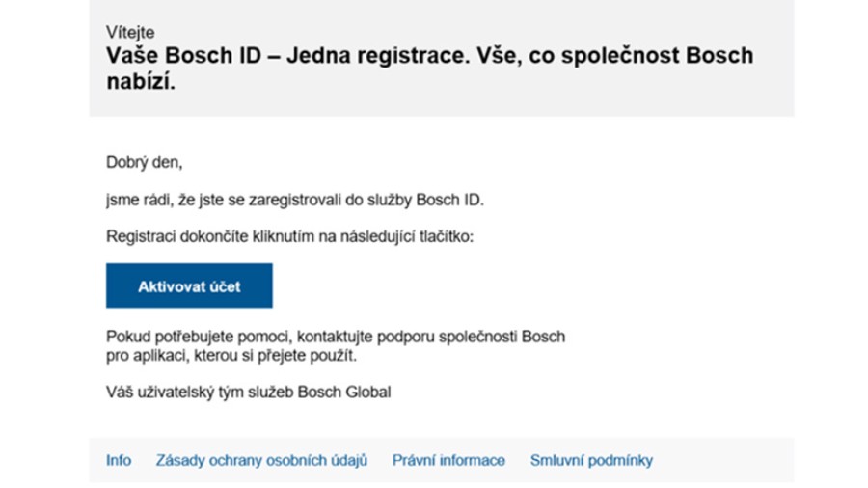Screen dimensions: 868x488
Task: Click the Dobrý den, greeting text
Action: point(144,162)
